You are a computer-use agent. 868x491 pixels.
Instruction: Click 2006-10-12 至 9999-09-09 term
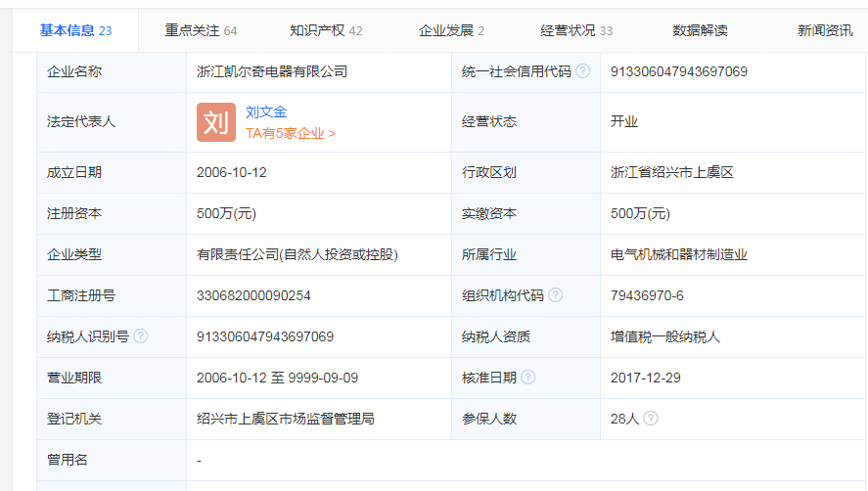tap(277, 378)
